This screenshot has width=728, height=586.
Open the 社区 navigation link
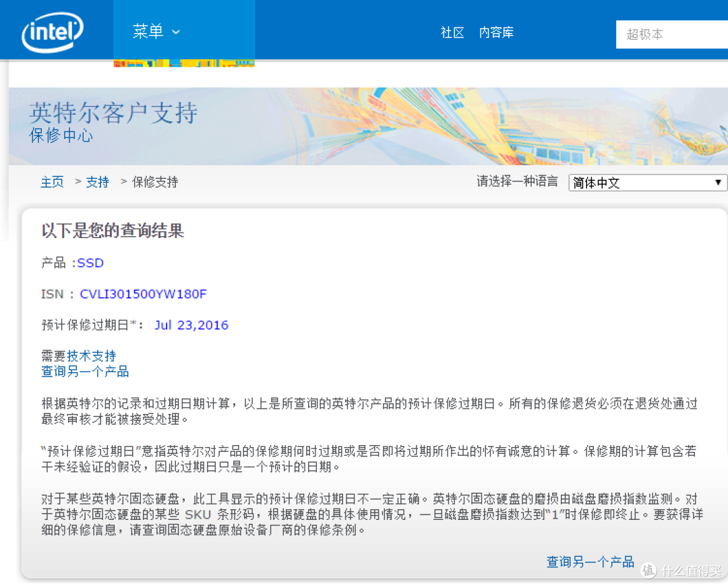452,32
